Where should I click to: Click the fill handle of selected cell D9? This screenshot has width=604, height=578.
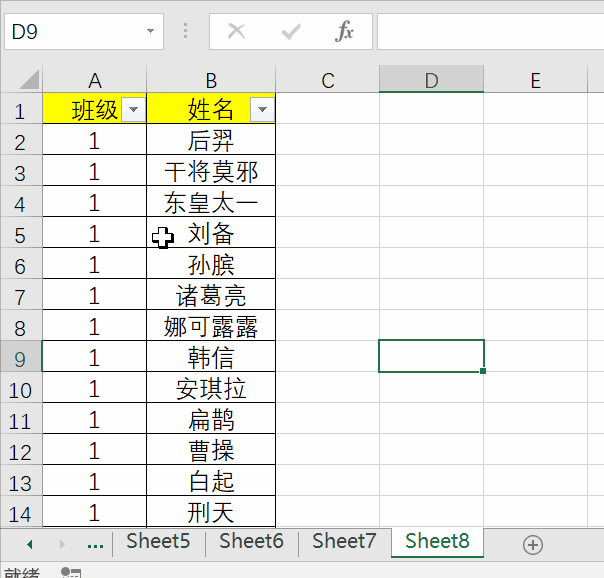483,371
